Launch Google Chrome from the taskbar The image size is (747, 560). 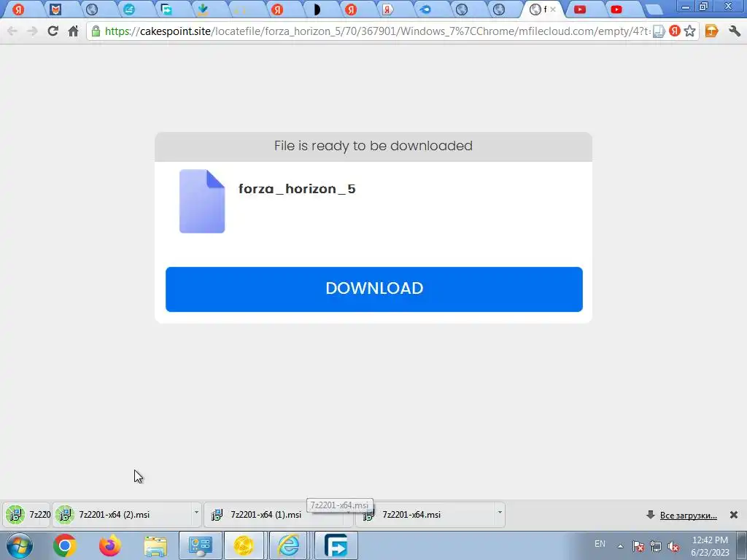click(x=64, y=545)
